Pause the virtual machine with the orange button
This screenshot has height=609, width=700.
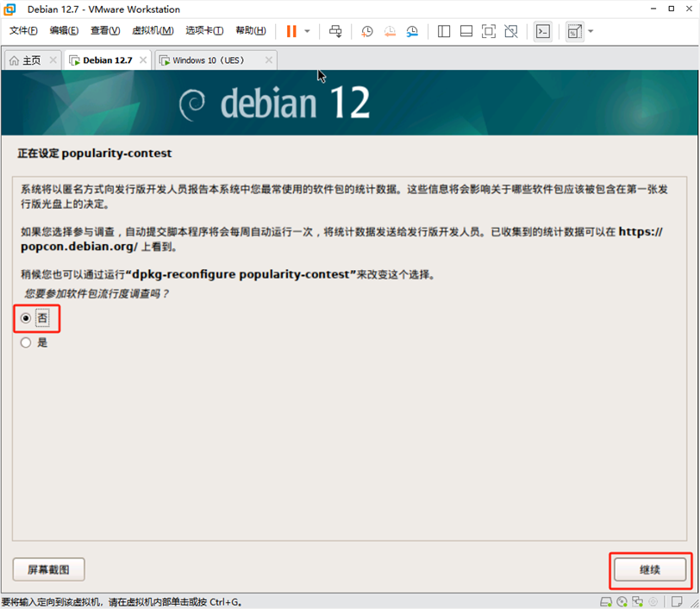click(x=291, y=31)
